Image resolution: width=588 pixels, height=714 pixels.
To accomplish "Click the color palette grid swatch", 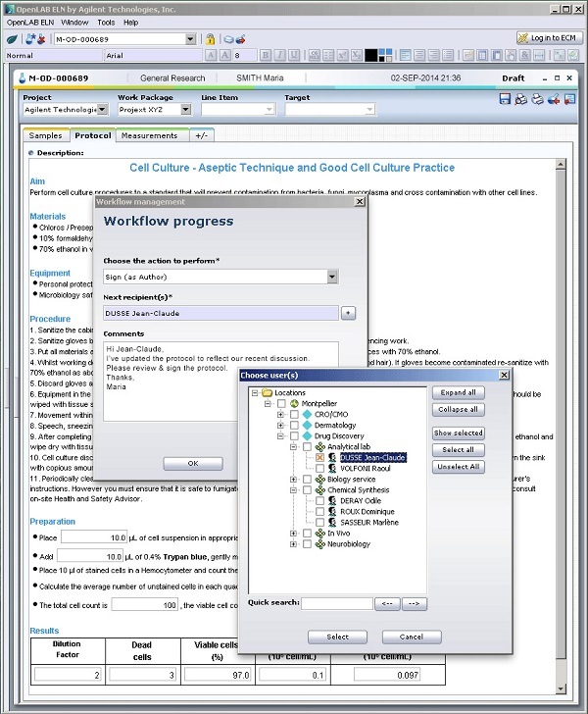I will pos(385,56).
